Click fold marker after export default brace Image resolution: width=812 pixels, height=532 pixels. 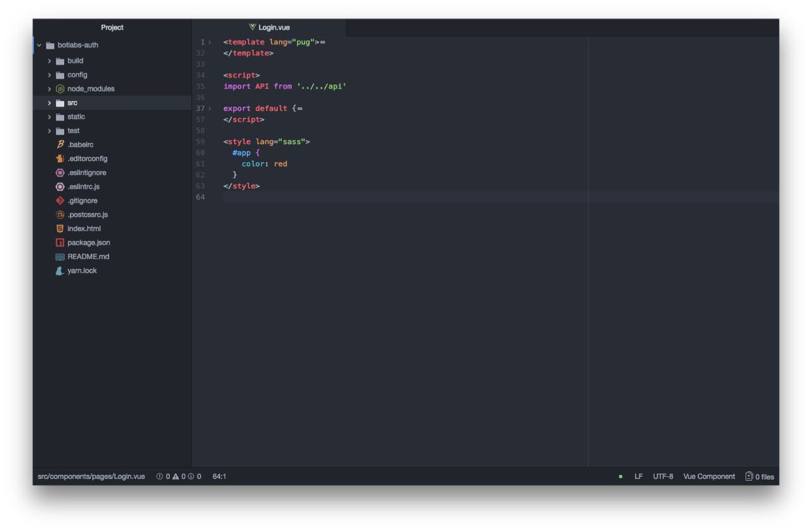(x=299, y=109)
